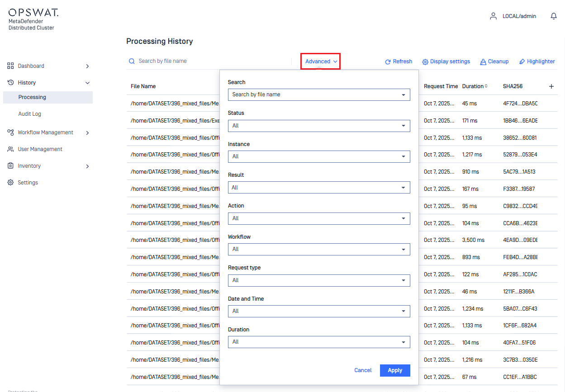Click the plus icon to add a column
This screenshot has width=565, height=392.
(551, 86)
